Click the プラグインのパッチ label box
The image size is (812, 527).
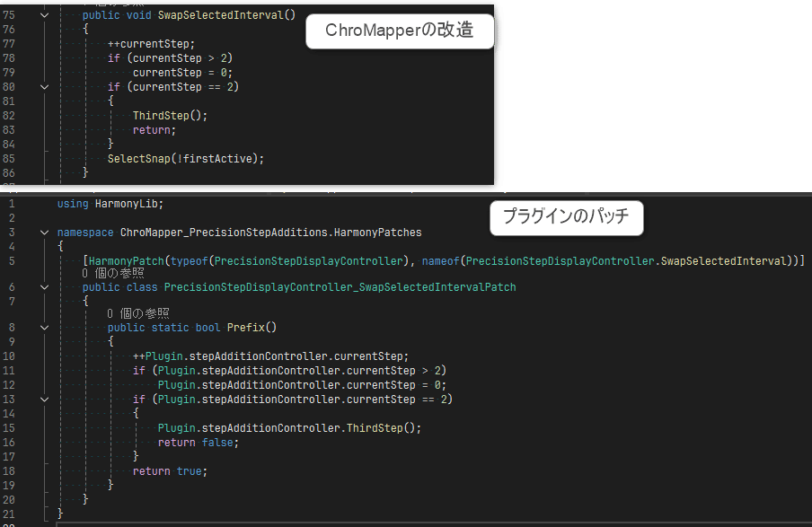click(567, 217)
